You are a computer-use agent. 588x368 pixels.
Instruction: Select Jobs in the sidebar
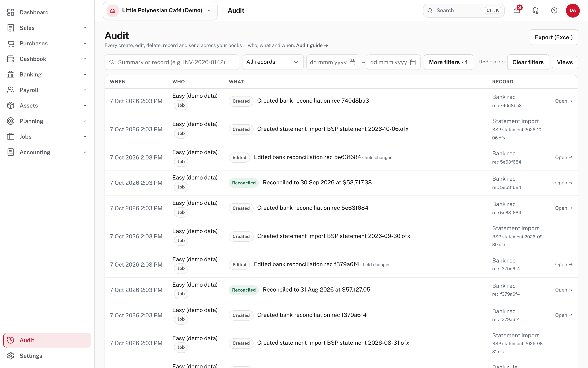[47, 137]
